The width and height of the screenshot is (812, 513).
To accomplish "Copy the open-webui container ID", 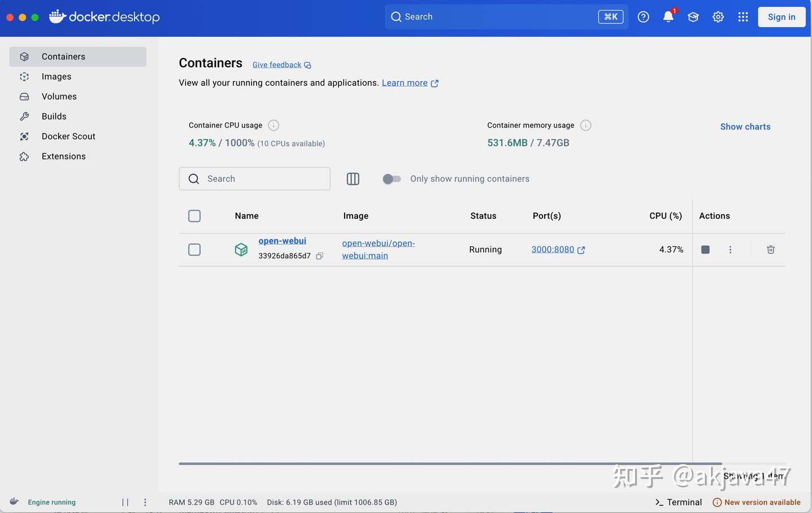I will pyautogui.click(x=319, y=255).
